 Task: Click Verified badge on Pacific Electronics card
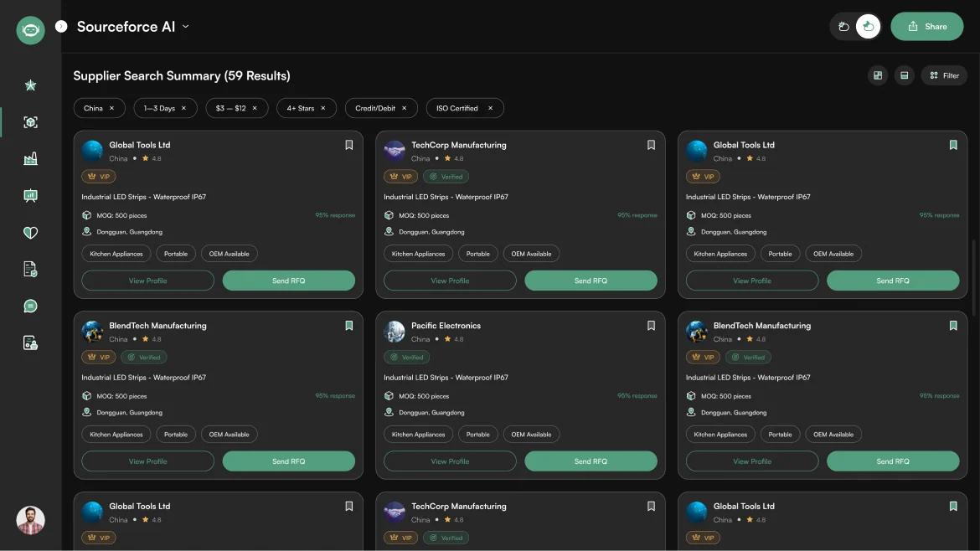tap(407, 358)
